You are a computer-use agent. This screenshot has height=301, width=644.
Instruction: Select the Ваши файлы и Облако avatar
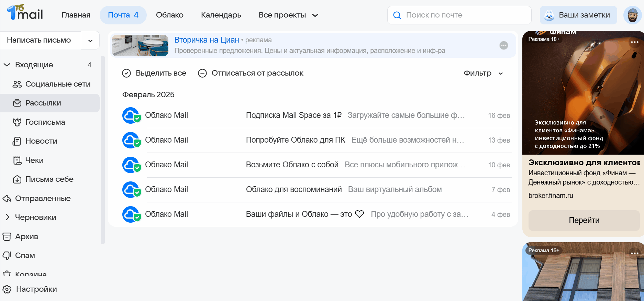131,214
